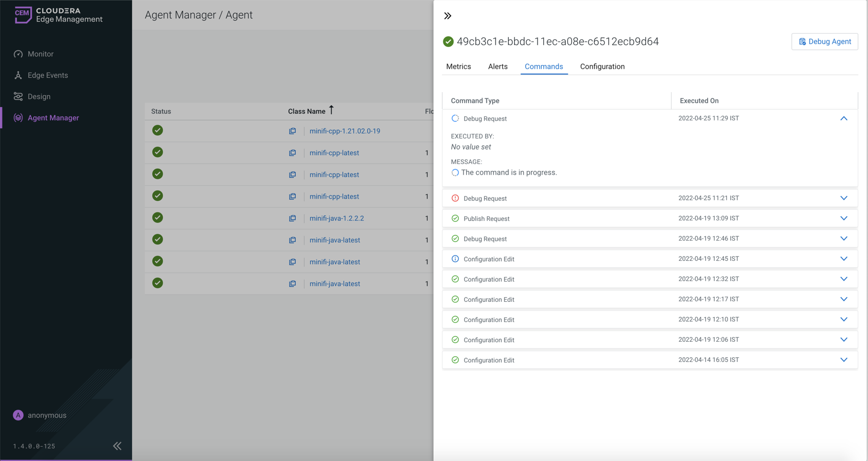Screen dimensions: 868x461
Task: Expand the failed 11:21 Debug Request row
Action: 844,198
